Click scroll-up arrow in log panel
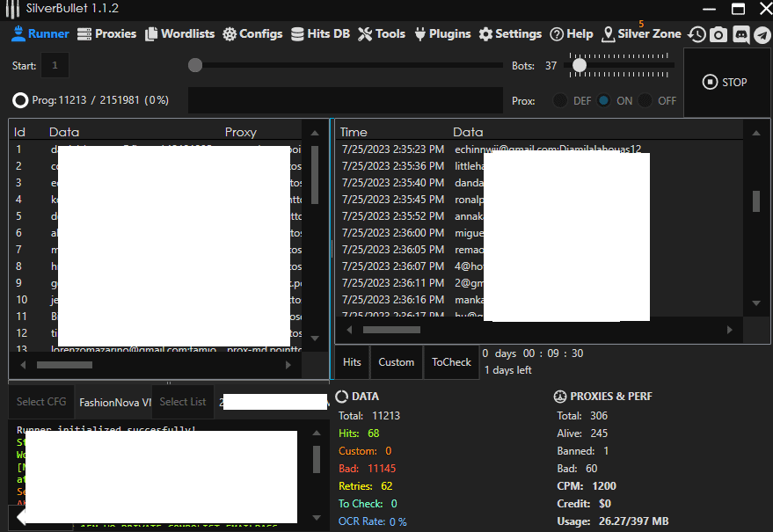The height and width of the screenshot is (532, 773). point(317,433)
